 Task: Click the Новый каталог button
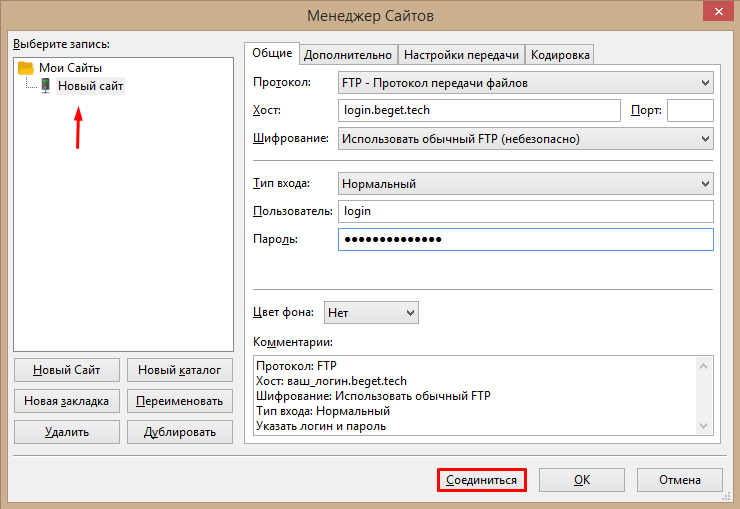click(x=179, y=370)
